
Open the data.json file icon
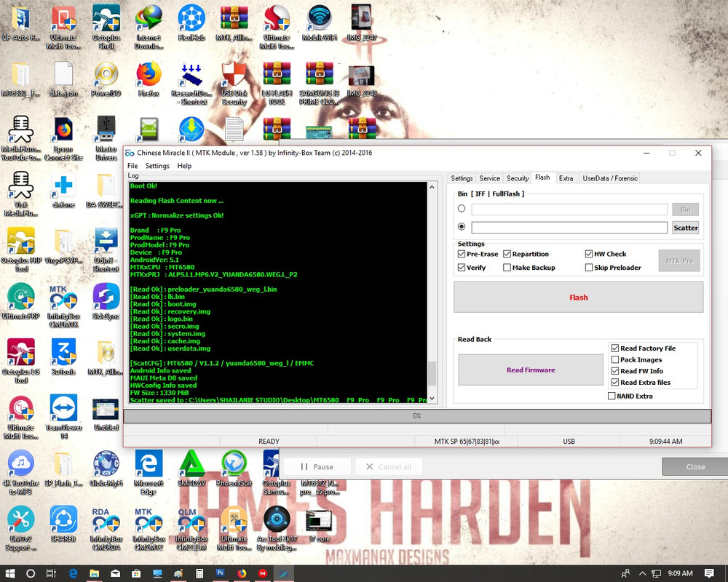63,79
